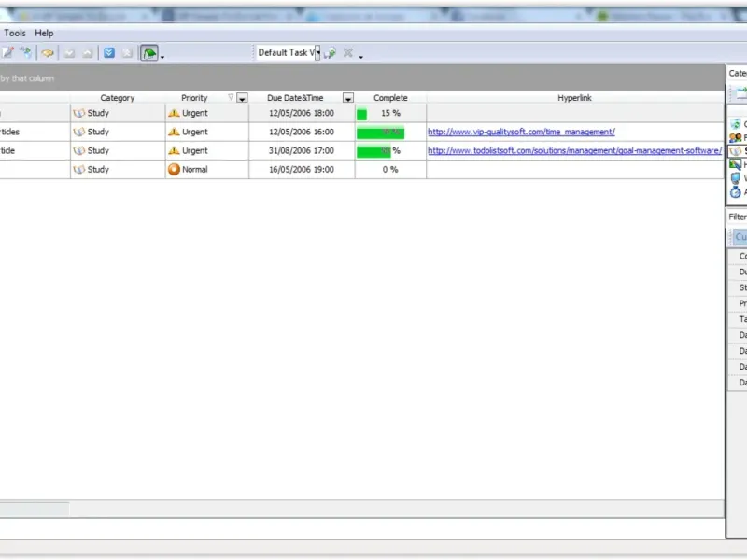Screen dimensions: 747x560
Task: Open the Due Date&Time column filter dropdown
Action: pyautogui.click(x=348, y=98)
